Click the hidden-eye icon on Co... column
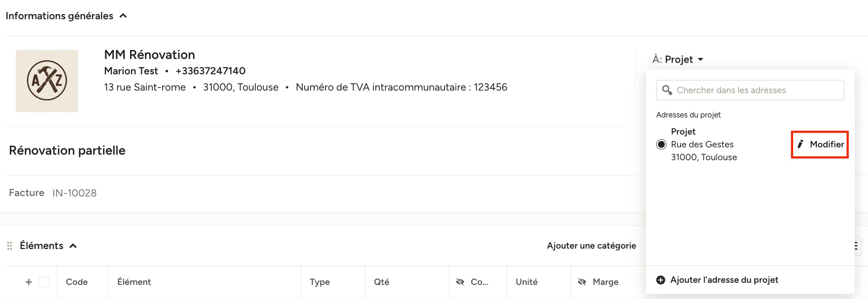Image resolution: width=868 pixels, height=299 pixels. click(x=460, y=282)
